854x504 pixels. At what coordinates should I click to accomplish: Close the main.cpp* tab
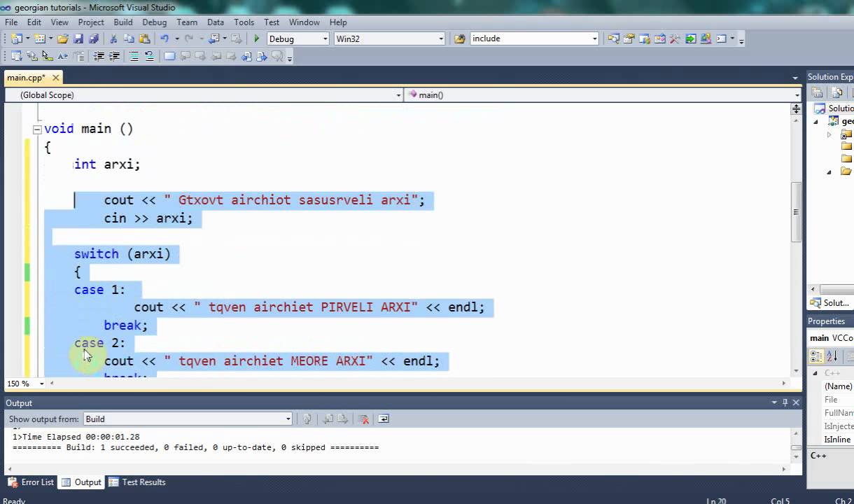pyautogui.click(x=56, y=78)
